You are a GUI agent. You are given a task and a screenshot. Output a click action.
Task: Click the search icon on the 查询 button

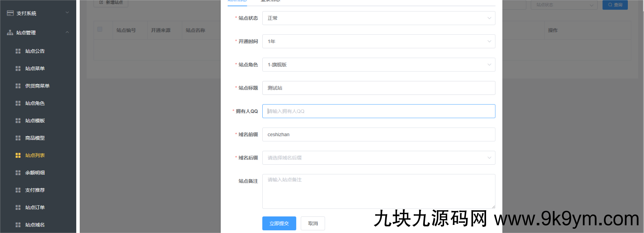[610, 5]
